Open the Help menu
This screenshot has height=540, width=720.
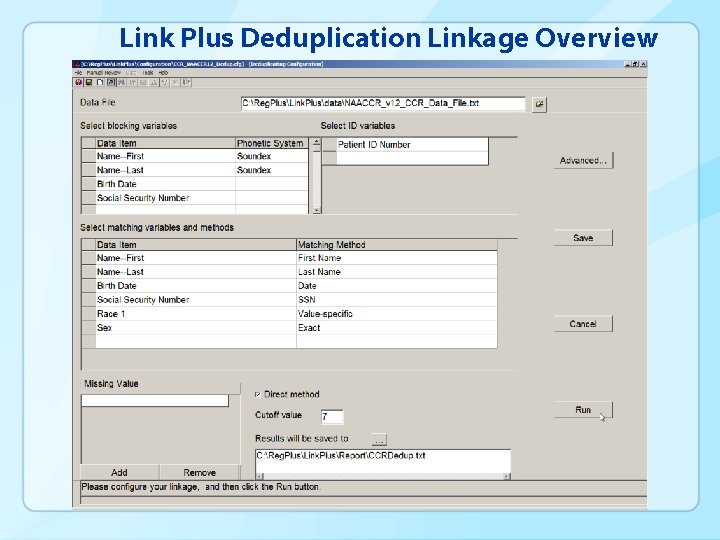[x=163, y=73]
